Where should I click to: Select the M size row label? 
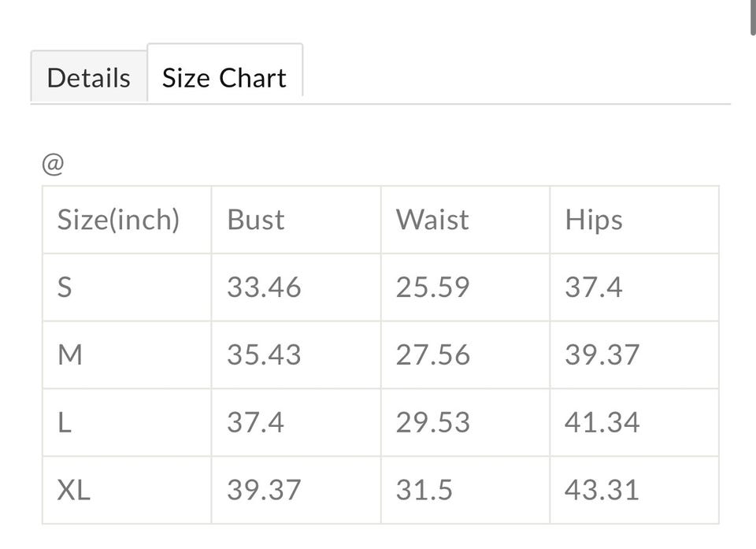(x=70, y=355)
